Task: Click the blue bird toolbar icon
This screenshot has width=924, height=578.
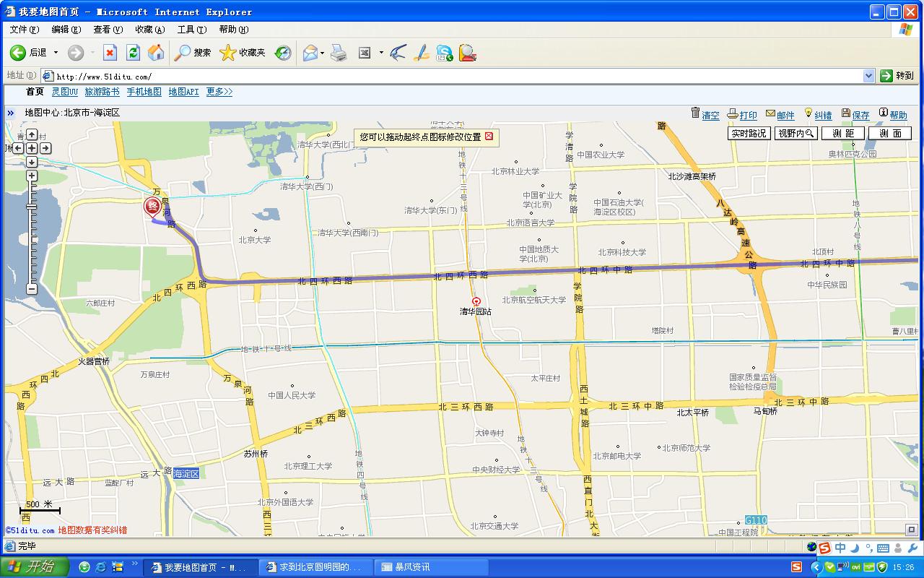Action: pyautogui.click(x=398, y=53)
